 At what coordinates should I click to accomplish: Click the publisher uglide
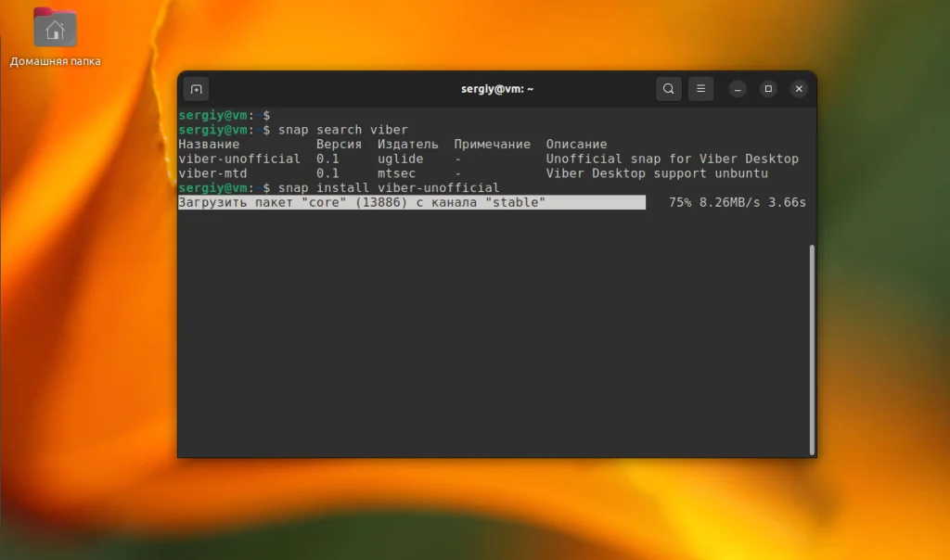point(401,159)
